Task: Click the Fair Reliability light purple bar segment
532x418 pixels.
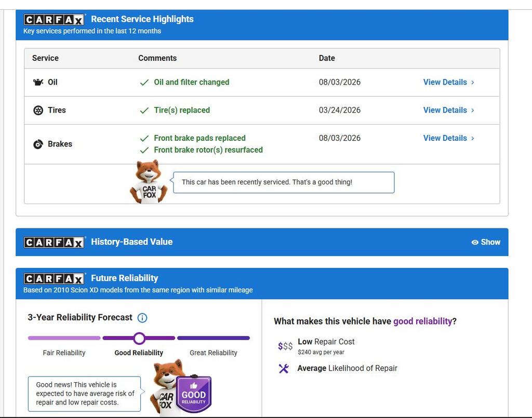Action: (x=64, y=338)
